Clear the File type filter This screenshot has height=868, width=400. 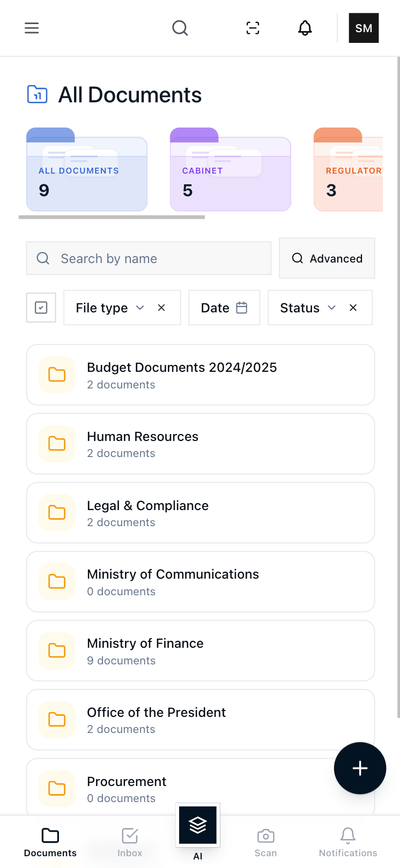[161, 308]
